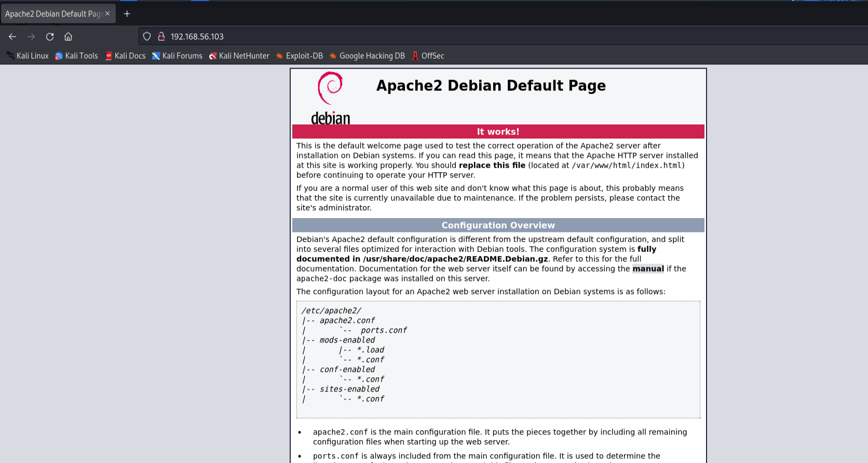
Task: Open the Kali Docs bookmark
Action: (125, 56)
